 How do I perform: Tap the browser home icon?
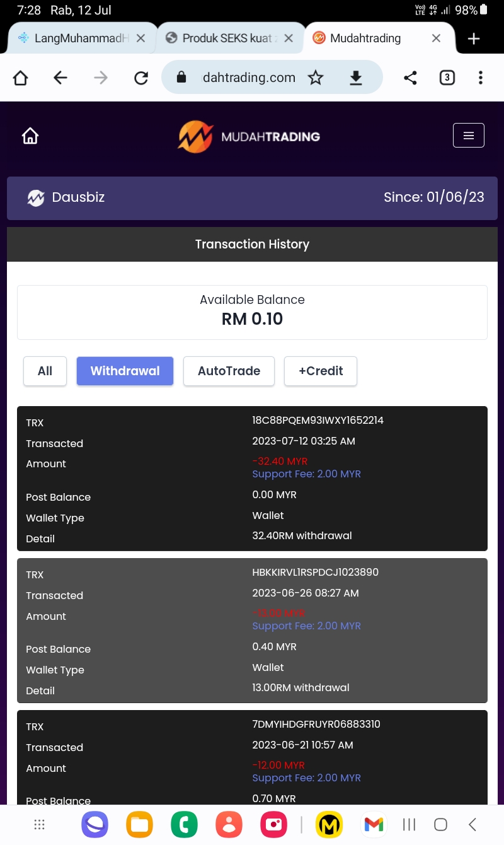[x=20, y=78]
